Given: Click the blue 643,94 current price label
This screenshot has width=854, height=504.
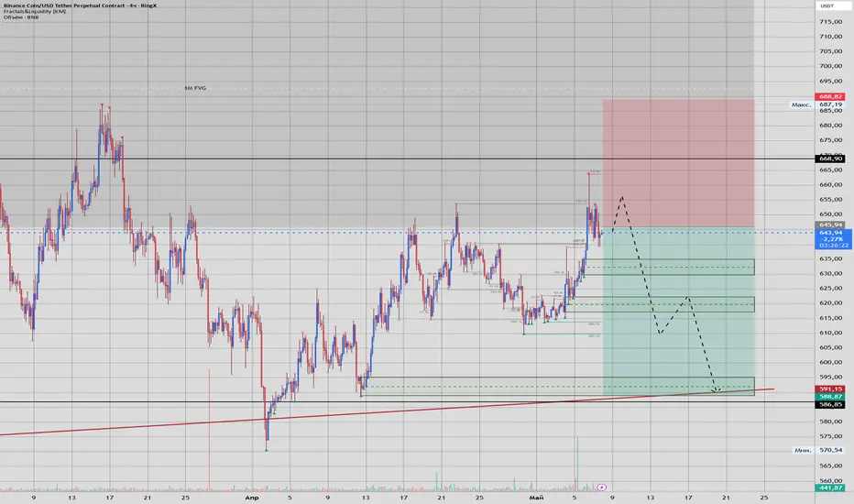Looking at the screenshot, I should pos(833,239).
